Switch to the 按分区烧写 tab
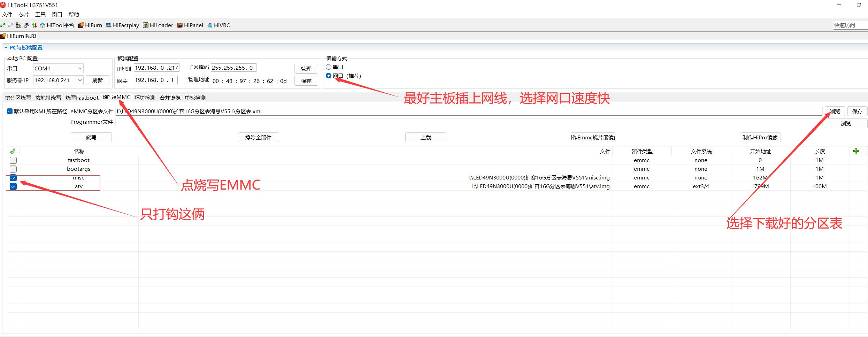 [18, 98]
